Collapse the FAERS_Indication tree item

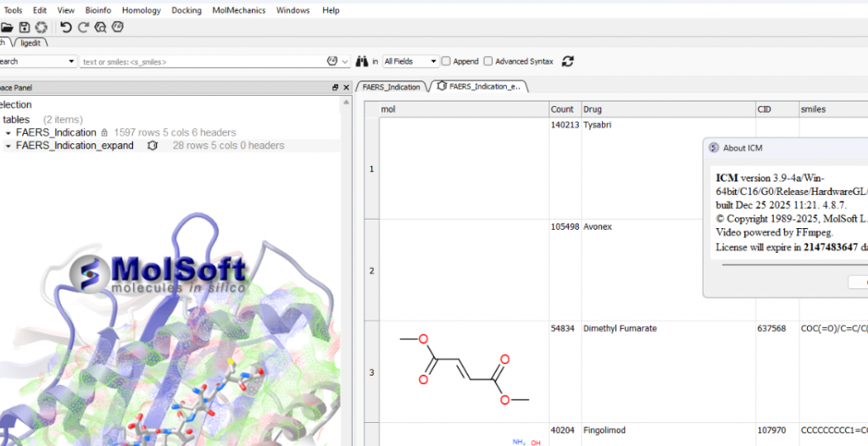click(8, 133)
